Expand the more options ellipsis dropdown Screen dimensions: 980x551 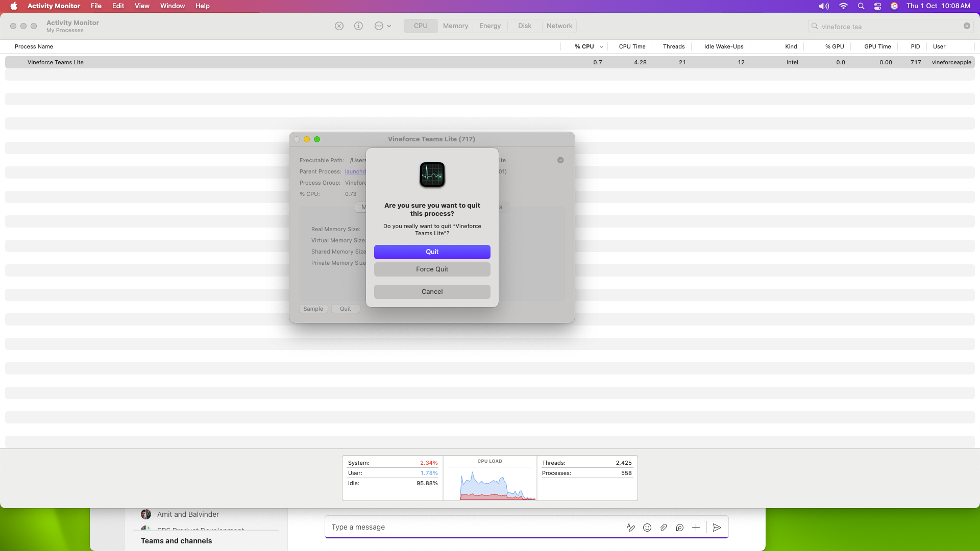pyautogui.click(x=383, y=26)
